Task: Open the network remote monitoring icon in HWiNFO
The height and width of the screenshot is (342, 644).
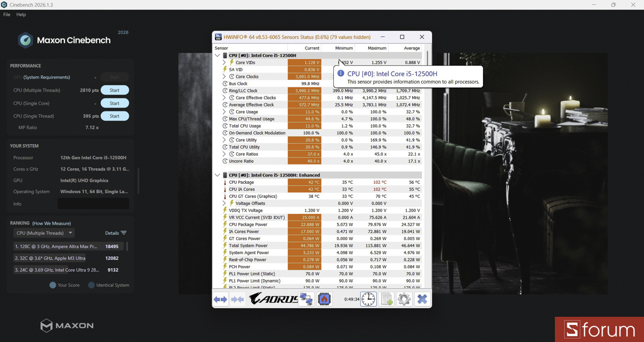Action: [x=306, y=299]
